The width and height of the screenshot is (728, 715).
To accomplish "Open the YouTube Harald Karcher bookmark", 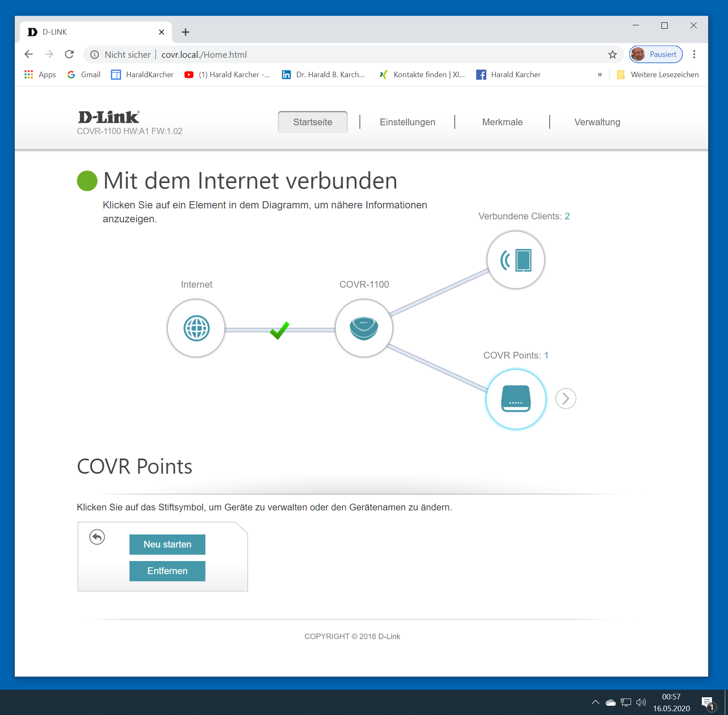I will [227, 75].
